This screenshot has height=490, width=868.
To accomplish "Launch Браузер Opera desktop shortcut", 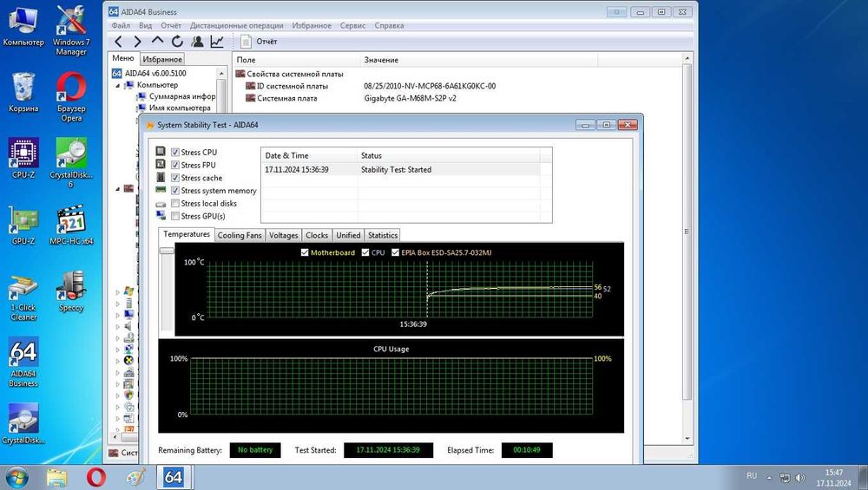I will click(71, 97).
